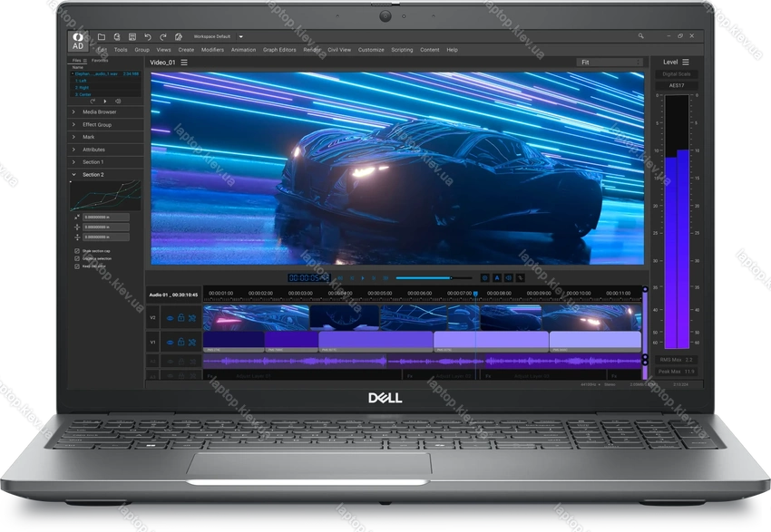Click the timecode field below the preview
Image resolution: width=771 pixels, height=532 pixels.
307,277
